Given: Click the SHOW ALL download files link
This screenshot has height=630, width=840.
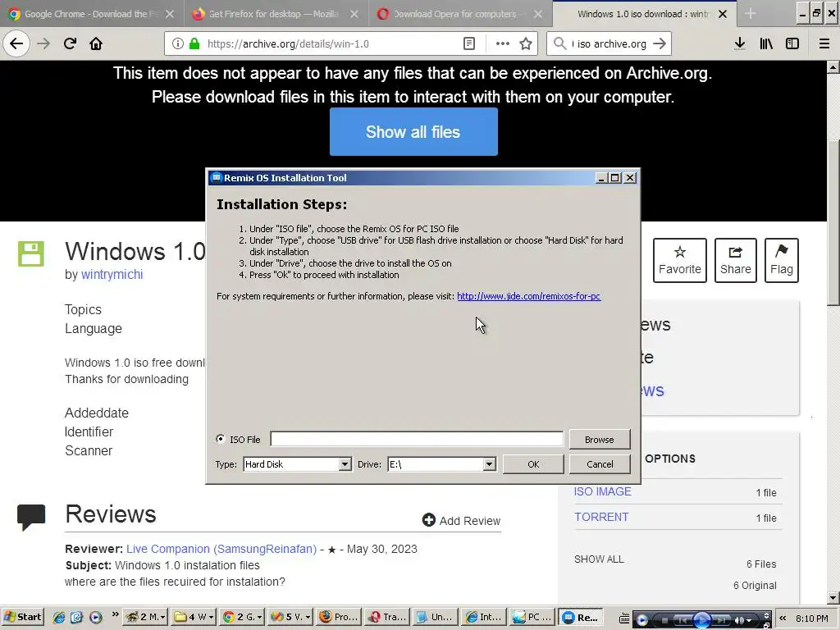Looking at the screenshot, I should 599,559.
